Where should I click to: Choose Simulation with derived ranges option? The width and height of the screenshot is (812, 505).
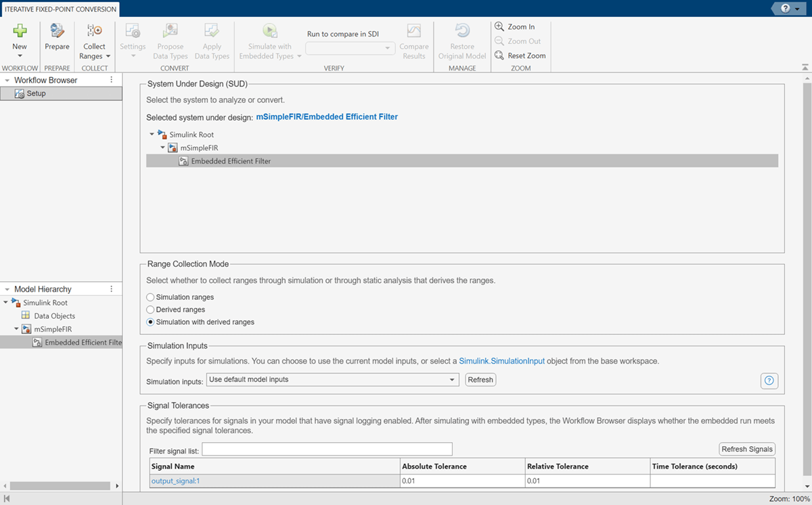(150, 322)
